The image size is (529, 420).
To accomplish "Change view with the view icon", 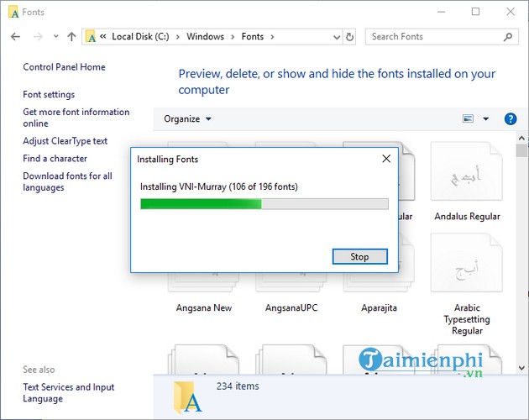I will coord(468,118).
